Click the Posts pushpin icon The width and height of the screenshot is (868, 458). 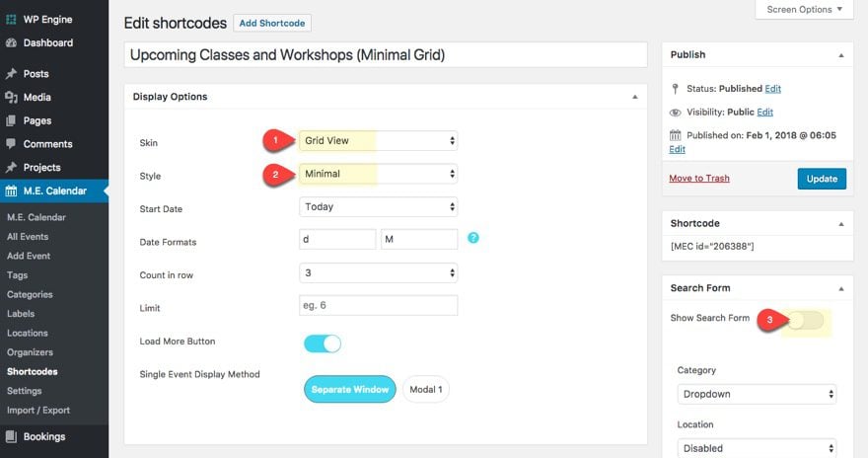[x=12, y=74]
